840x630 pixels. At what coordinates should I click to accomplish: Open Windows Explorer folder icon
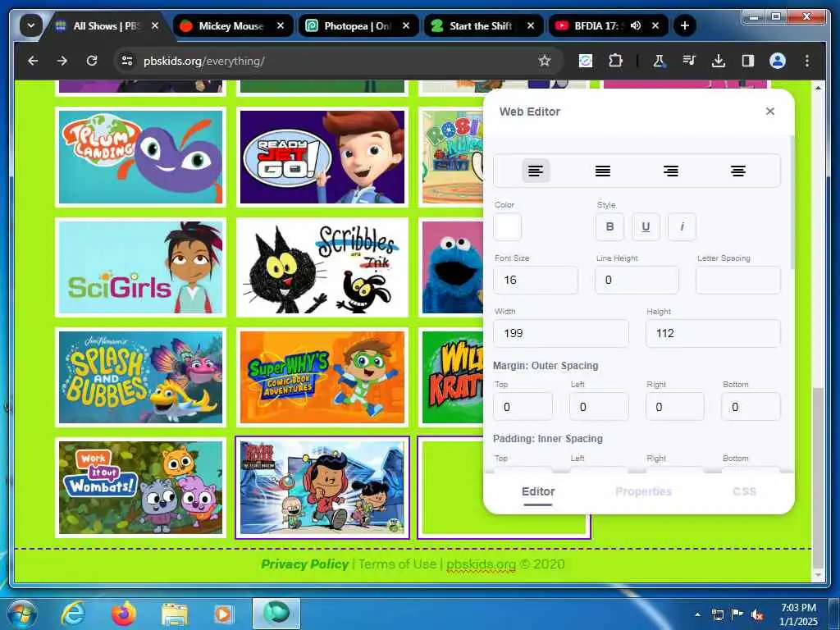pos(174,614)
